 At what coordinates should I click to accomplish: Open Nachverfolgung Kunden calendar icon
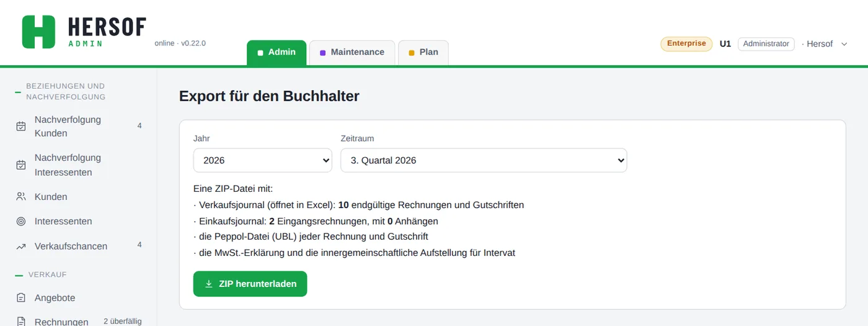21,126
